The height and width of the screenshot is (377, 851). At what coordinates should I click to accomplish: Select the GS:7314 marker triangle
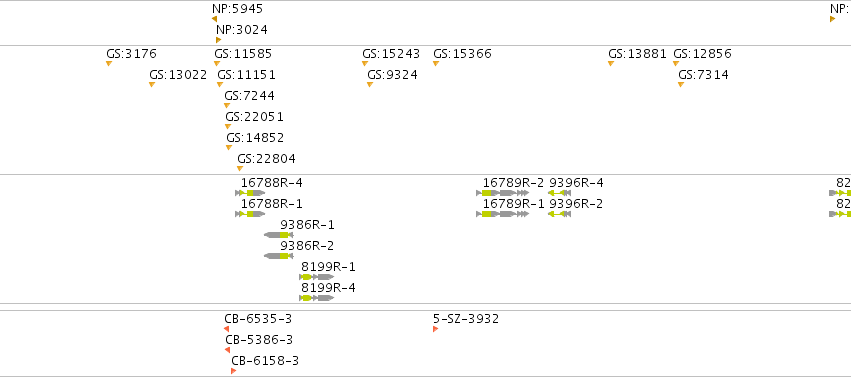click(681, 85)
